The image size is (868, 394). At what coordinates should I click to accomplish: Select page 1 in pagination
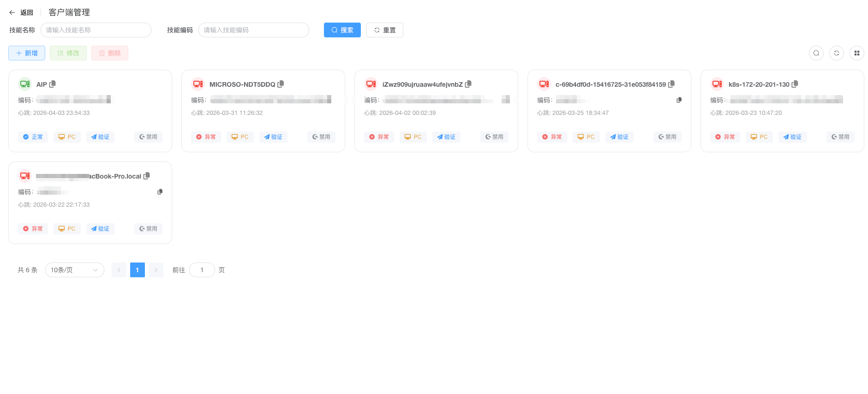(137, 270)
